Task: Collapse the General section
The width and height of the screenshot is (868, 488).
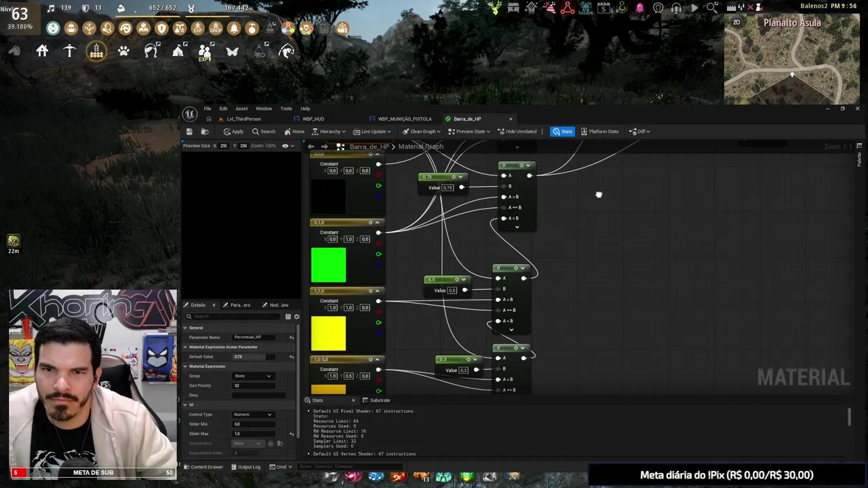Action: point(185,327)
